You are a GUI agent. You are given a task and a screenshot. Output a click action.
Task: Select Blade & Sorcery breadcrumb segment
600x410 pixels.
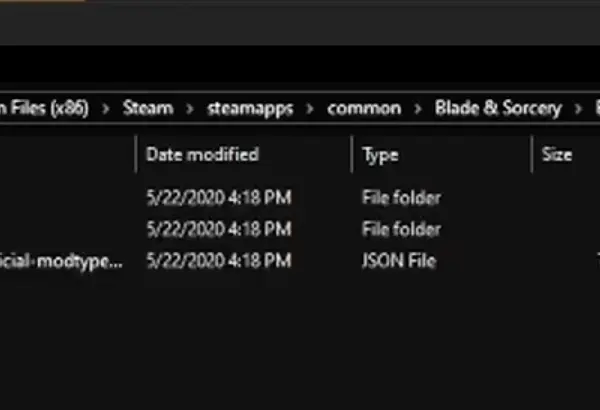pyautogui.click(x=498, y=108)
